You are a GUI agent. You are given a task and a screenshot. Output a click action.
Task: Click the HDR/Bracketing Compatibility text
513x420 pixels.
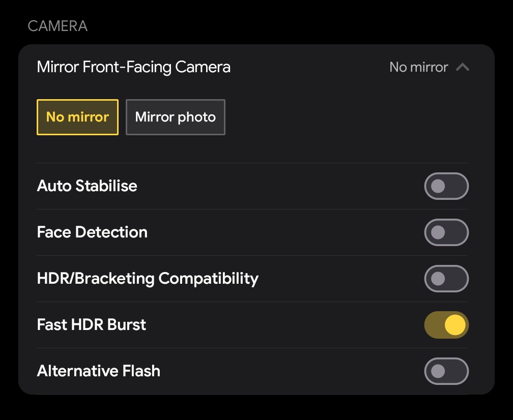(148, 279)
